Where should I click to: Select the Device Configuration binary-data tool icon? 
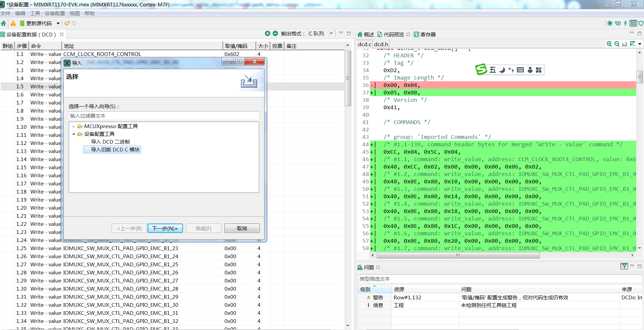(x=633, y=23)
